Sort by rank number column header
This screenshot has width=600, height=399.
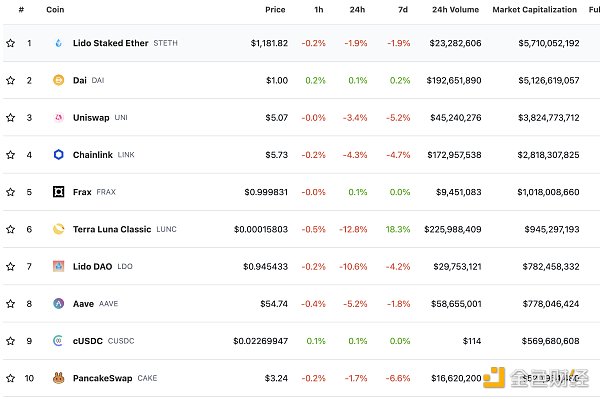21,10
